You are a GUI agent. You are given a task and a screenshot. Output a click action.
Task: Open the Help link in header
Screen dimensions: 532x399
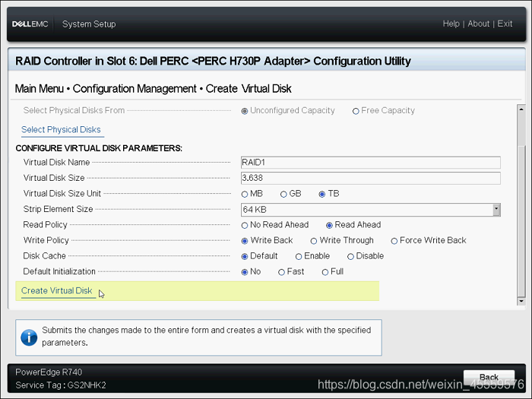pyautogui.click(x=451, y=24)
